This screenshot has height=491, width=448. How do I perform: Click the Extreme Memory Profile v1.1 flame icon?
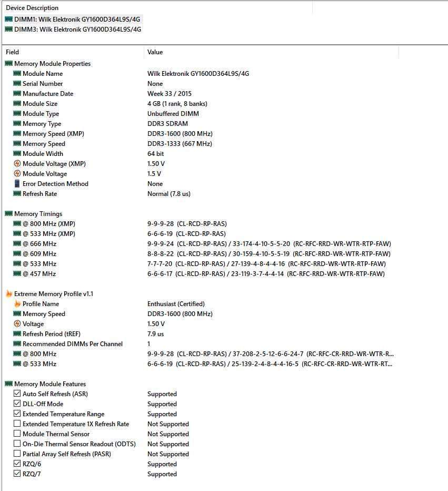click(9, 294)
